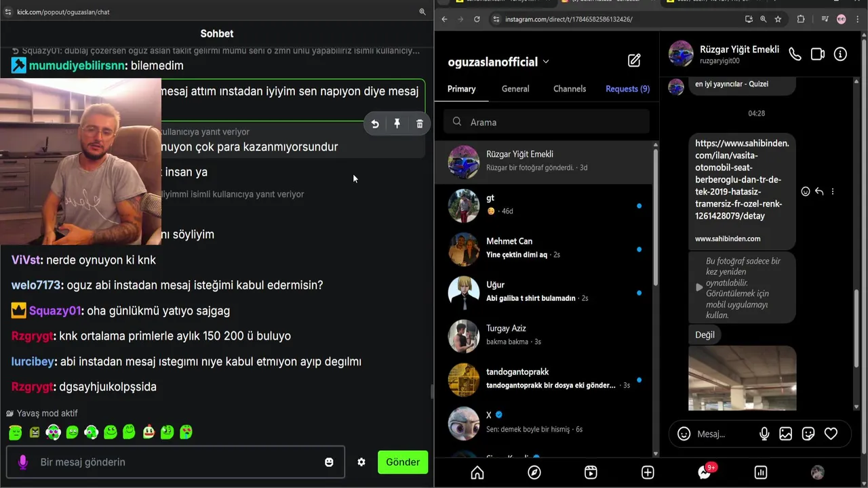
Task: Focus the Instagram Mesaj... input field
Action: (724, 434)
